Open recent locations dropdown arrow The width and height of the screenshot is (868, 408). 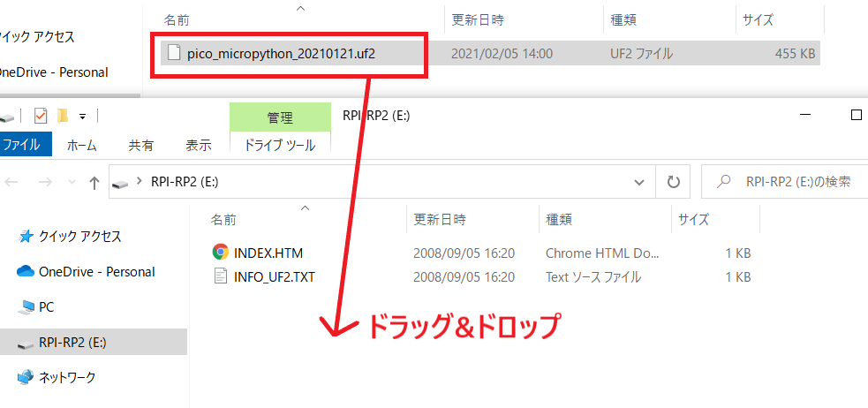[x=72, y=183]
